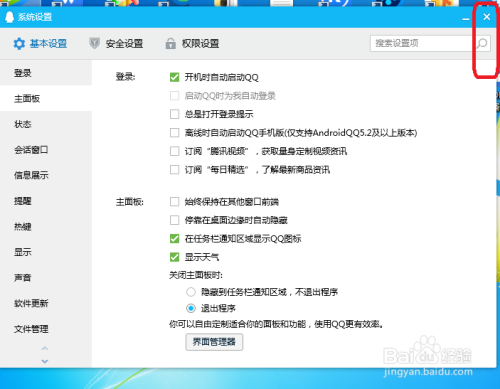
Task: Switch to the 权限设置 tab
Action: 192,44
